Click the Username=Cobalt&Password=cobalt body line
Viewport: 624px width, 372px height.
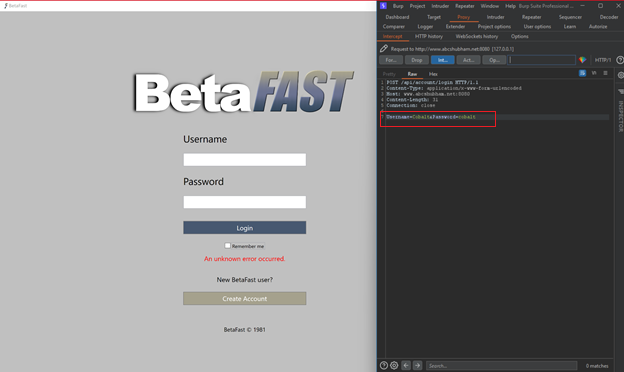pyautogui.click(x=431, y=117)
